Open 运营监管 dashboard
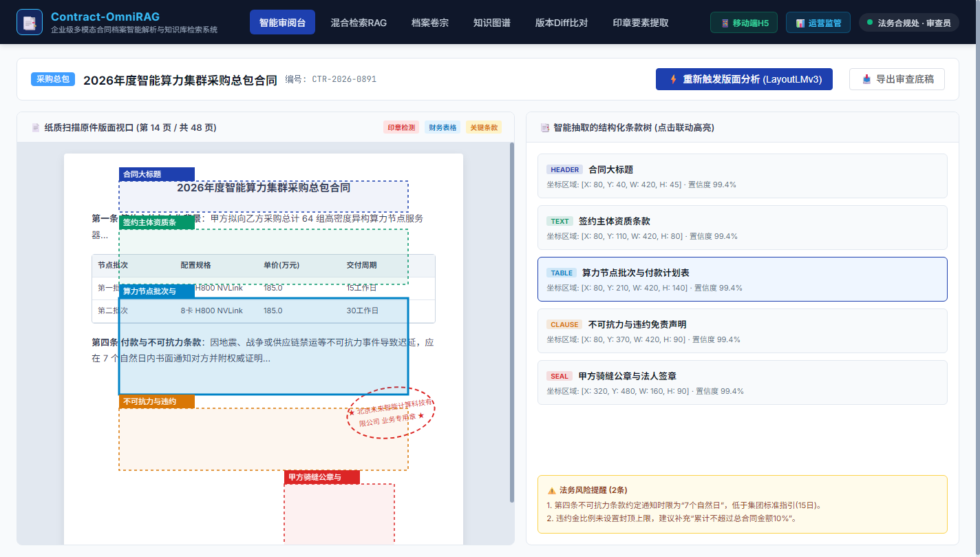The width and height of the screenshot is (980, 557). pyautogui.click(x=818, y=23)
